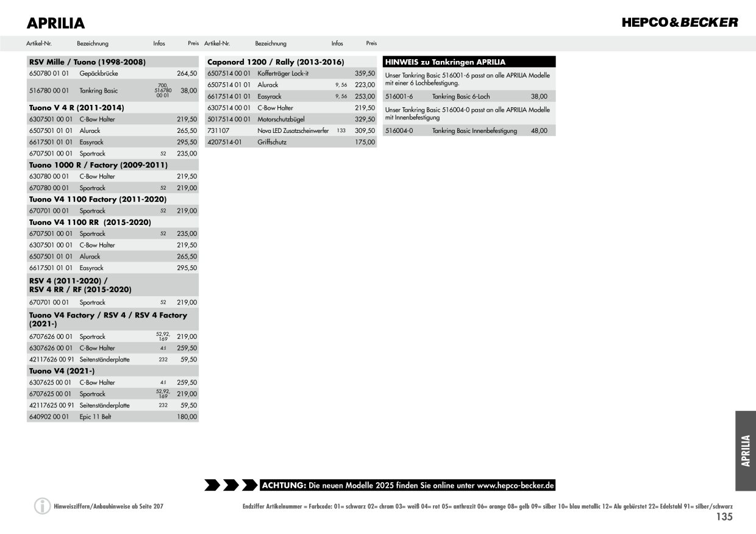Screen dimensions: 756x534
Task: Click article number 6617514 01 01
Action: (229, 96)
